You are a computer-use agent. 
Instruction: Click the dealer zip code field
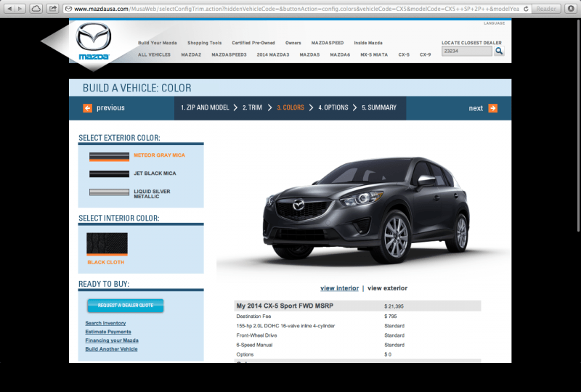[467, 51]
